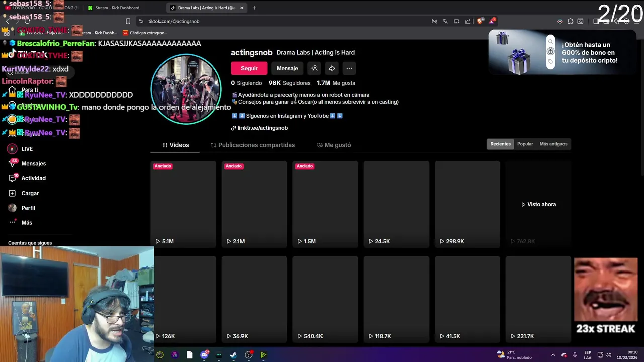This screenshot has height=362, width=644.
Task: Click the Brave Shields lion icon
Action: 480,21
